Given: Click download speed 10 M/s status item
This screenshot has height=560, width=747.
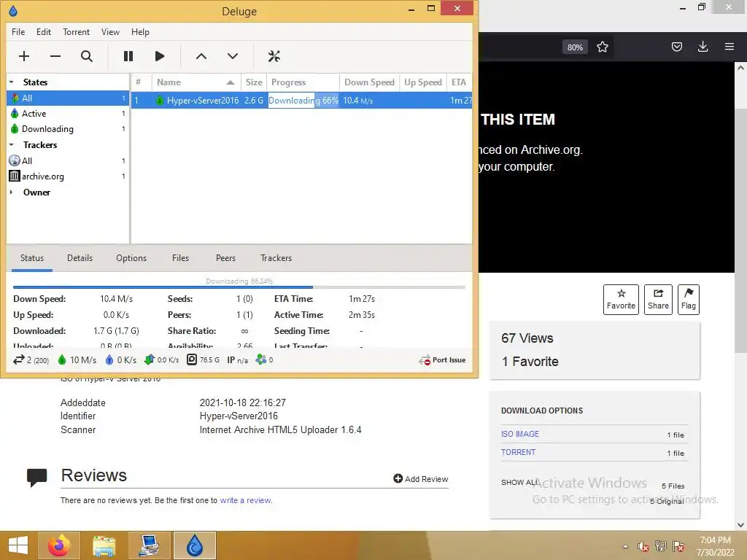Looking at the screenshot, I should coord(77,360).
